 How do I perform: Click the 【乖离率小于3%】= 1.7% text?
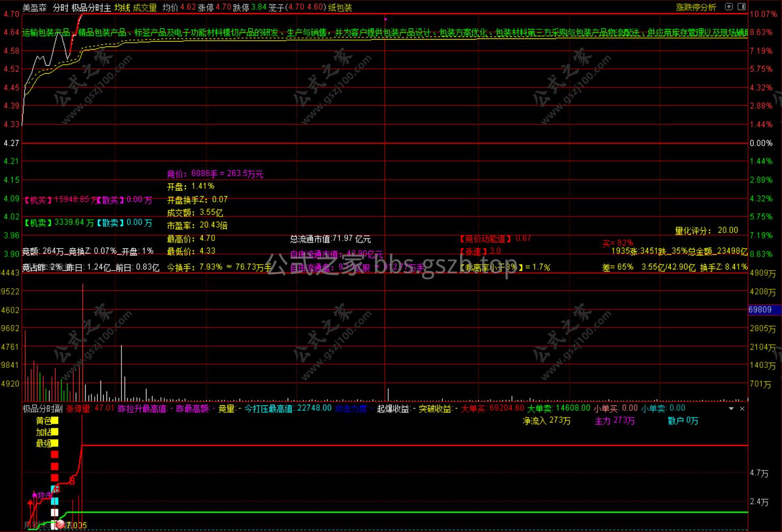point(505,267)
